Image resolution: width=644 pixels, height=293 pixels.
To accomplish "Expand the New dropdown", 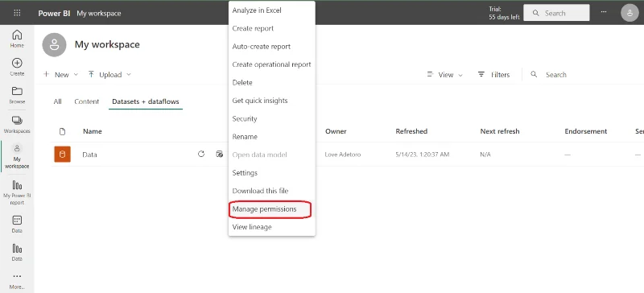I will point(61,75).
